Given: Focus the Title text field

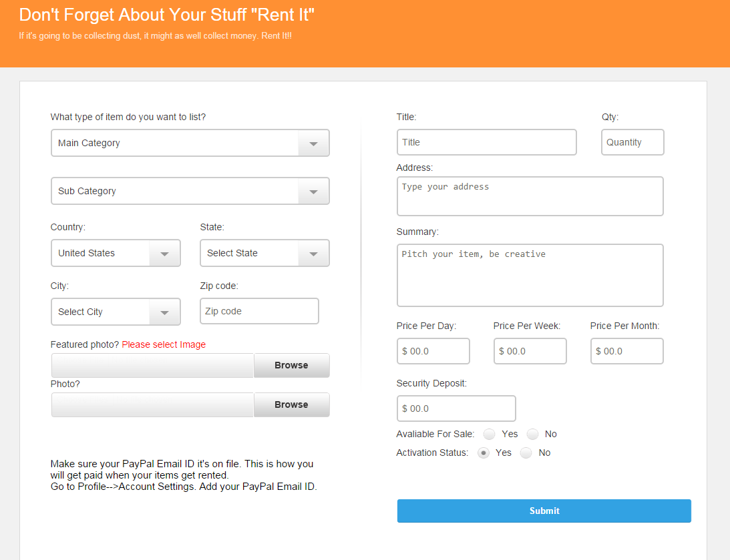Looking at the screenshot, I should click(x=486, y=142).
